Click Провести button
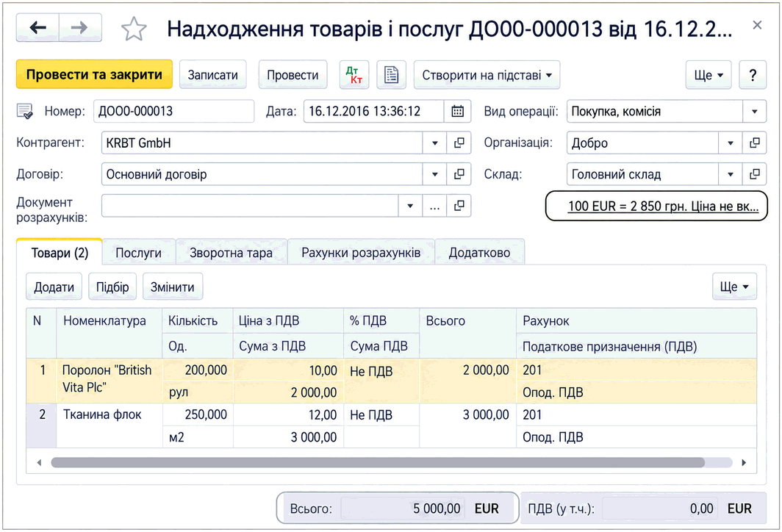Viewport: 782px width, 532px height. [293, 75]
